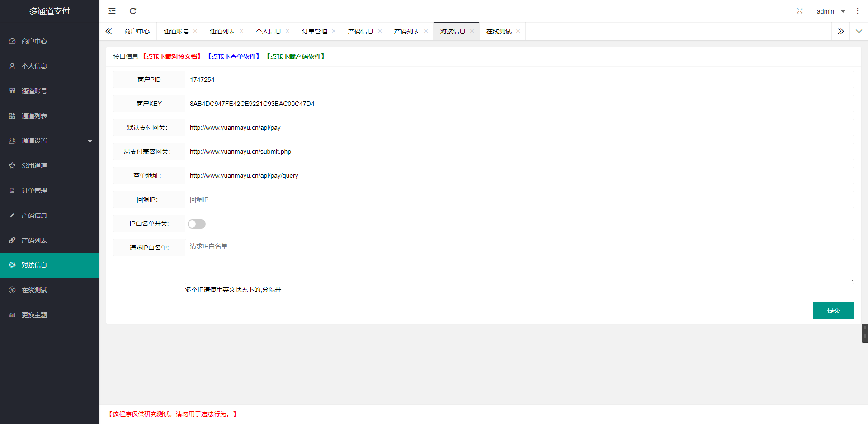Screen dimensions: 868x424
Task: Enter fullscreen via the expand icon
Action: [x=799, y=11]
